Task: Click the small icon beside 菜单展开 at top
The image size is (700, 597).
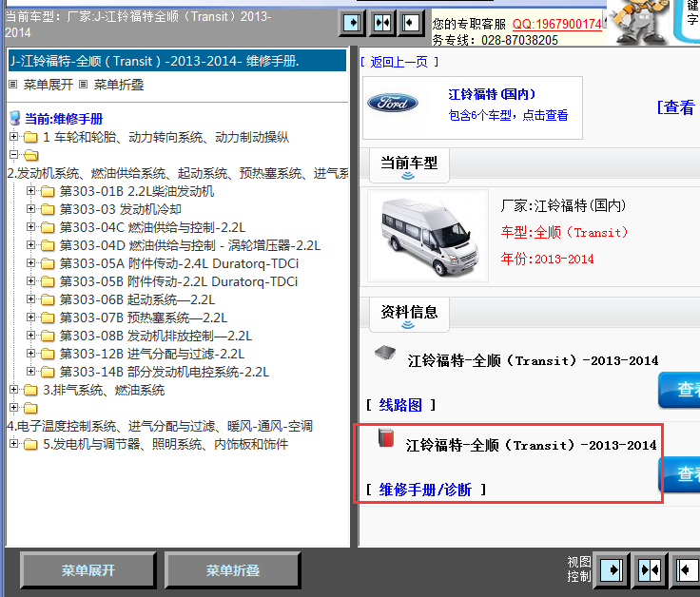Action: (x=13, y=84)
